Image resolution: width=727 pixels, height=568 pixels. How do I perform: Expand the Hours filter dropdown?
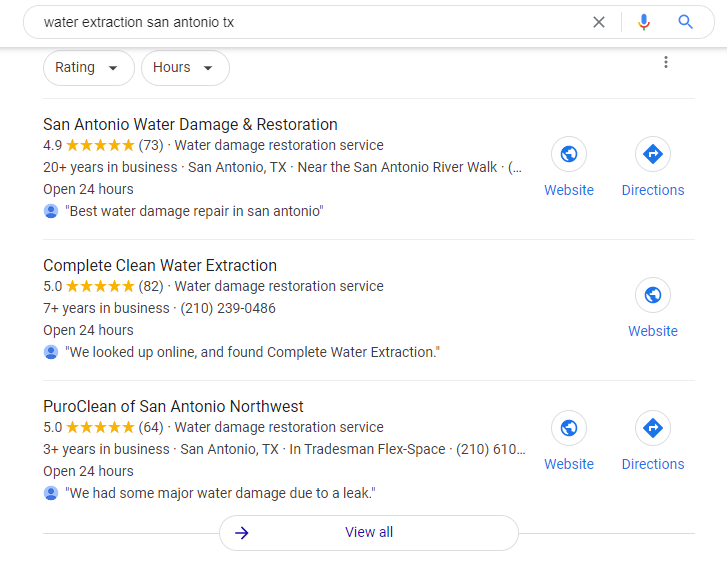point(185,68)
